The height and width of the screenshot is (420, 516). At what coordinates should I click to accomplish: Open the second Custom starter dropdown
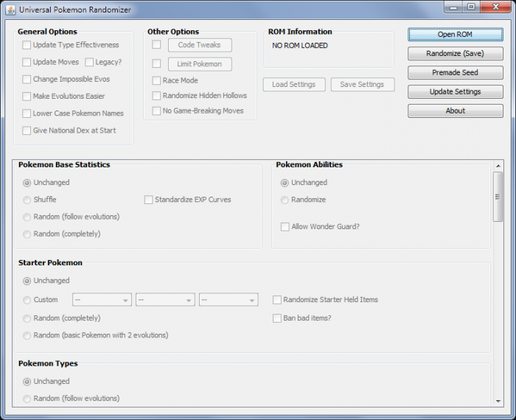[x=165, y=300]
